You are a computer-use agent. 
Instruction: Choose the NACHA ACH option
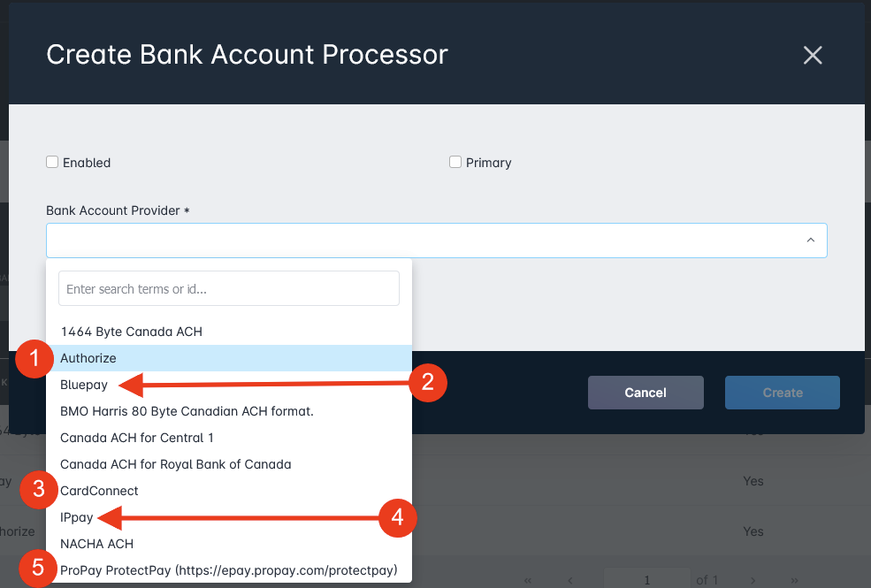click(x=229, y=544)
